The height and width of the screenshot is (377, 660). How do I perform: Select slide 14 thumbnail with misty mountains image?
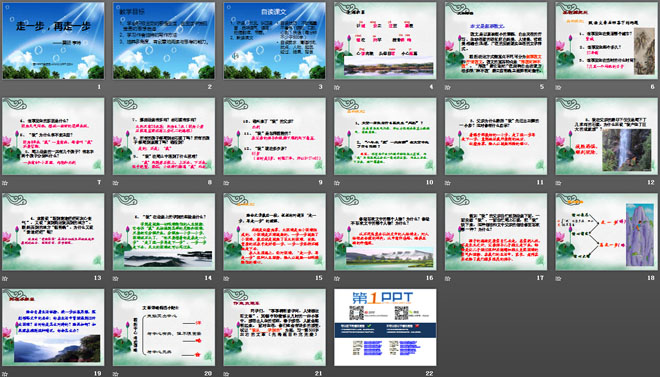click(164, 232)
